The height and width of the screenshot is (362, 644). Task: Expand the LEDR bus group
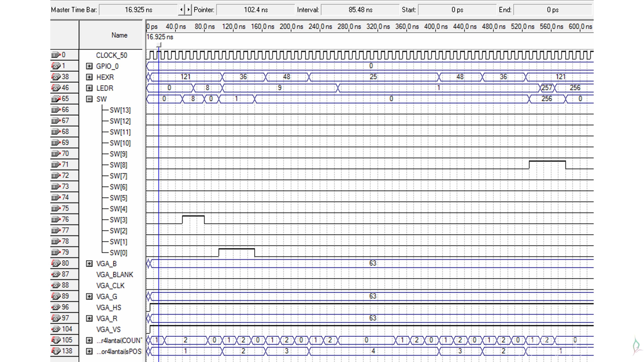coord(89,88)
